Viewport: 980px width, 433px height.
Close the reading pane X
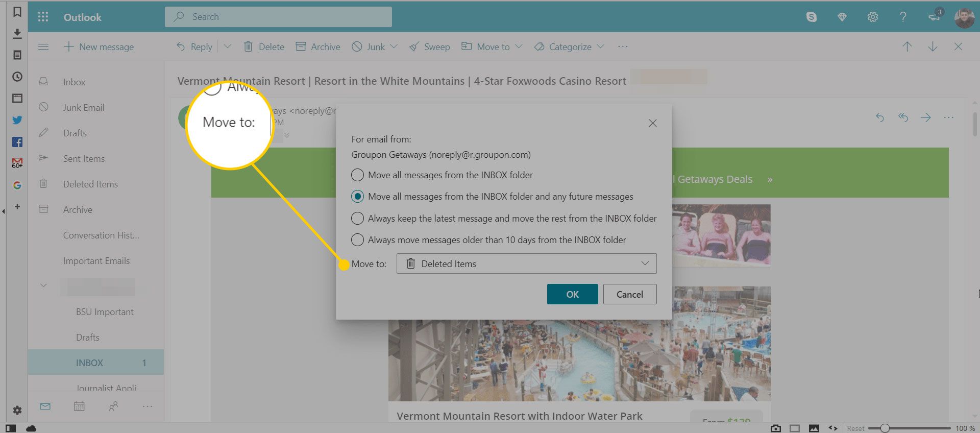pos(958,46)
